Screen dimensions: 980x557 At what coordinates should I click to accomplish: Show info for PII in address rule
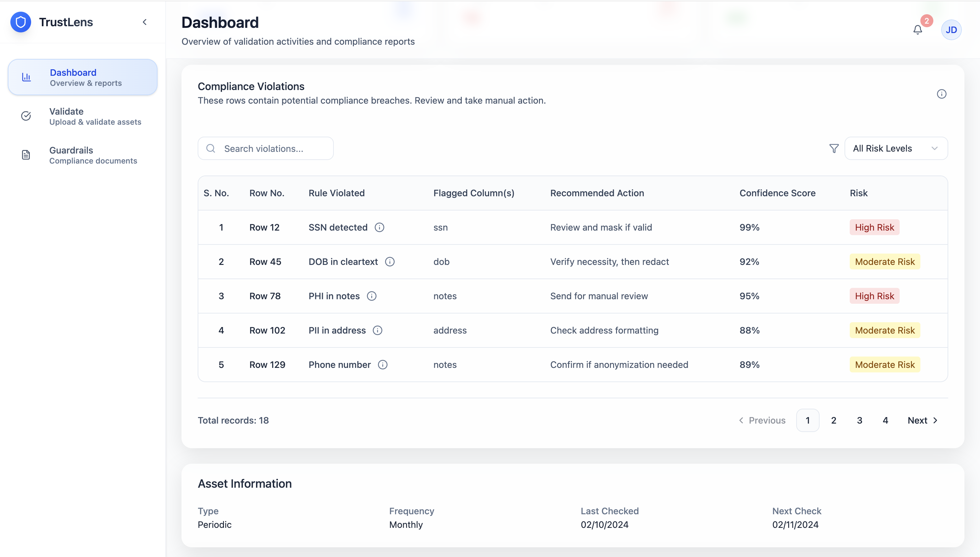(x=378, y=330)
